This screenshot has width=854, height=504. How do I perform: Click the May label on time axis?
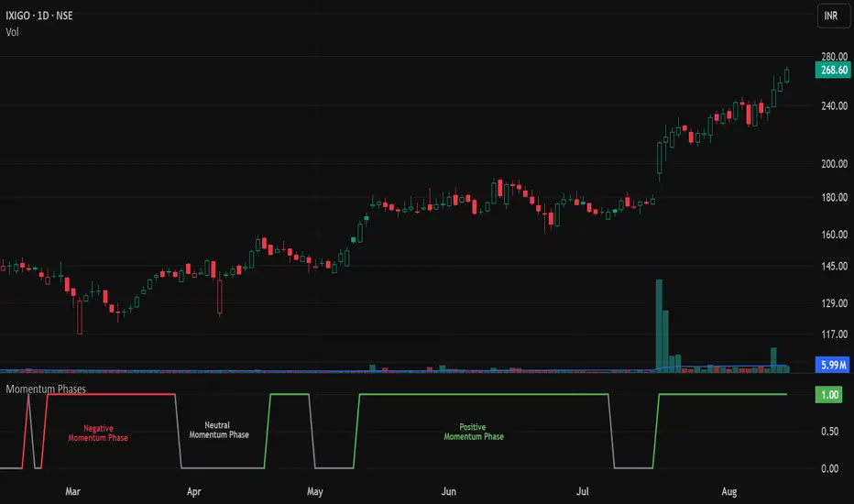point(315,491)
